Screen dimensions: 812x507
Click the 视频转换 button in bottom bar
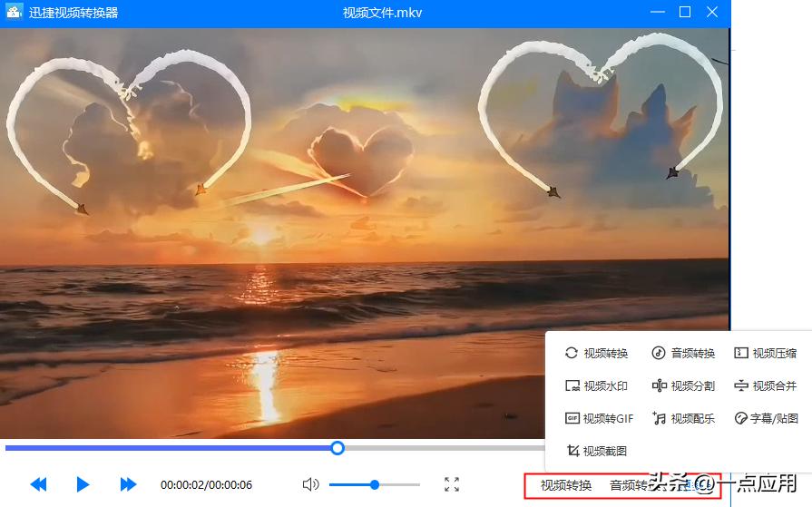[566, 485]
